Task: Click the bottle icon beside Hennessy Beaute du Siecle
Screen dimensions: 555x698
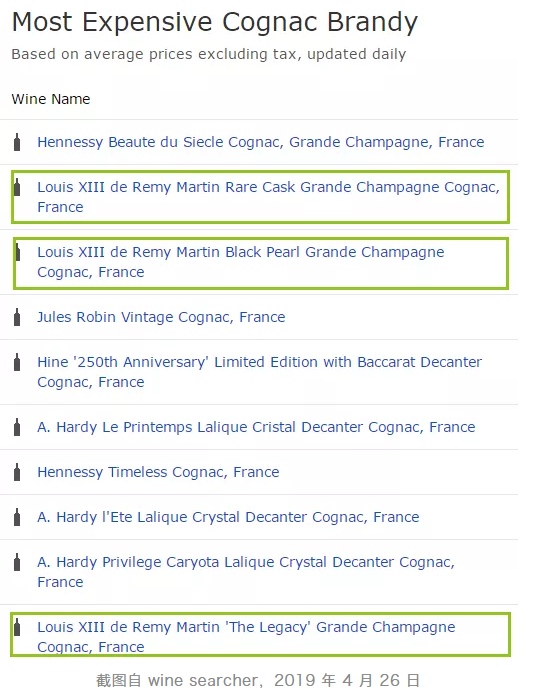Action: tap(17, 142)
